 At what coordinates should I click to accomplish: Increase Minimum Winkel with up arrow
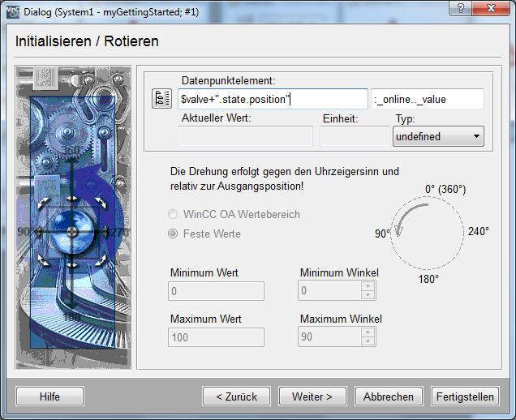click(368, 286)
